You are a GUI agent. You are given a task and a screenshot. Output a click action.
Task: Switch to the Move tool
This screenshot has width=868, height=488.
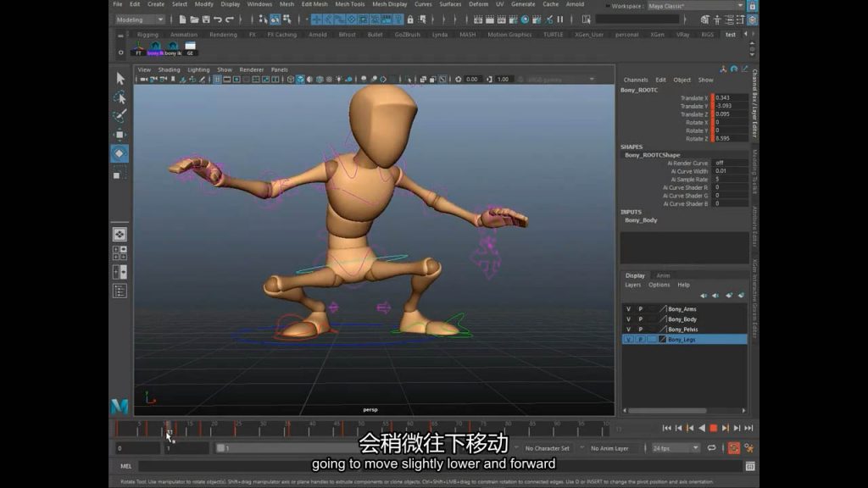pos(120,135)
